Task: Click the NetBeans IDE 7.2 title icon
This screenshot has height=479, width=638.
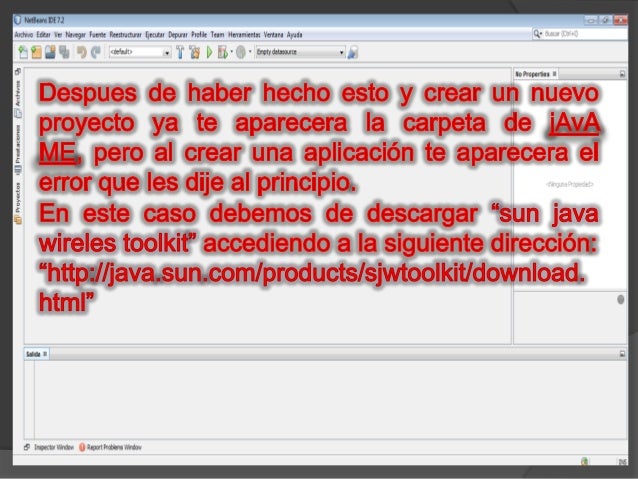Action: click(x=18, y=20)
